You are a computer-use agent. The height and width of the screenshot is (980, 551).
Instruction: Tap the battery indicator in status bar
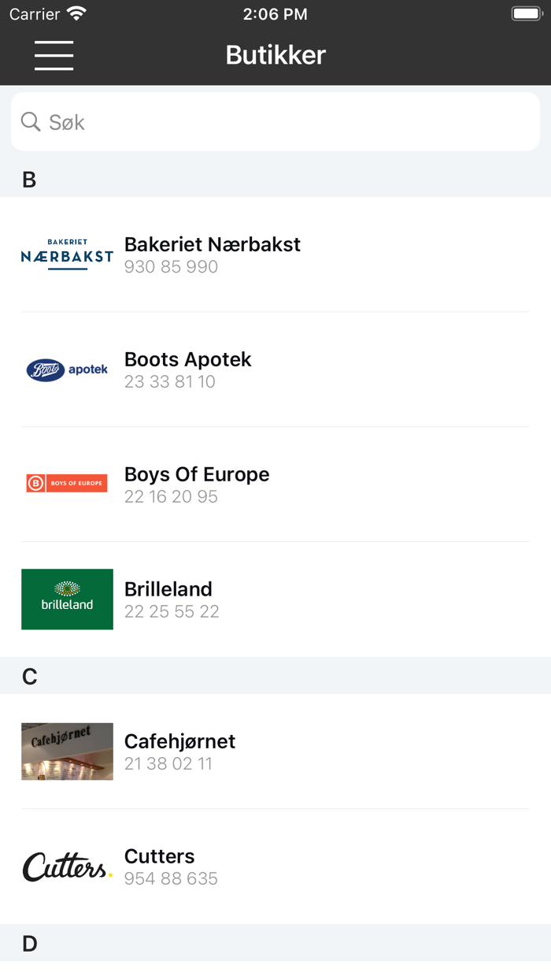(526, 13)
